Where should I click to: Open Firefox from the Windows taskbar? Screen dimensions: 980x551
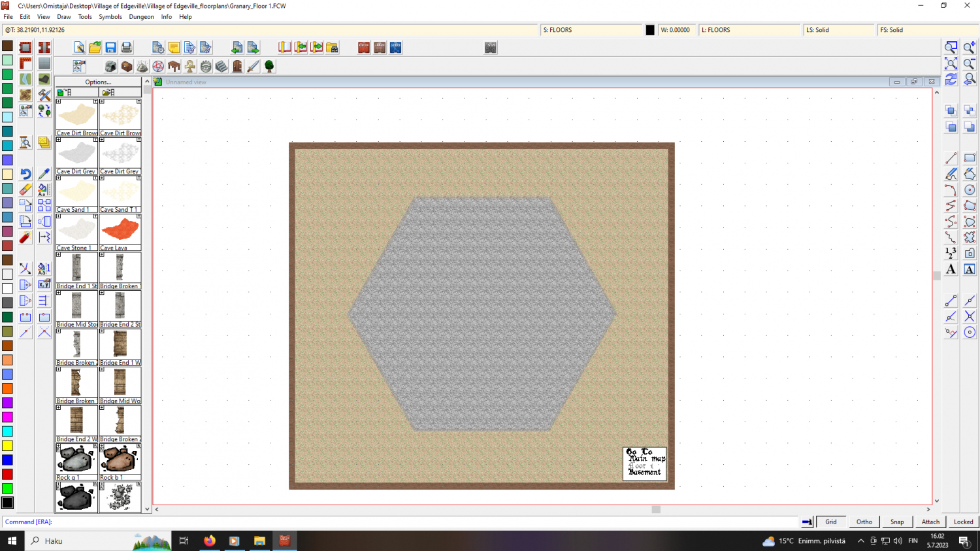pyautogui.click(x=209, y=541)
